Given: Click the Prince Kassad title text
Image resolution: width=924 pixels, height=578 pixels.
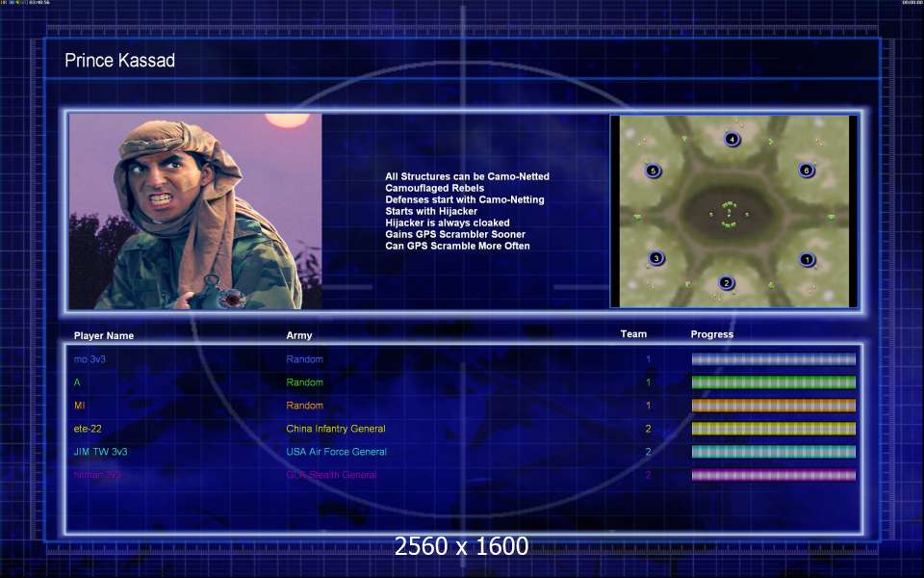Looking at the screenshot, I should coord(119,60).
